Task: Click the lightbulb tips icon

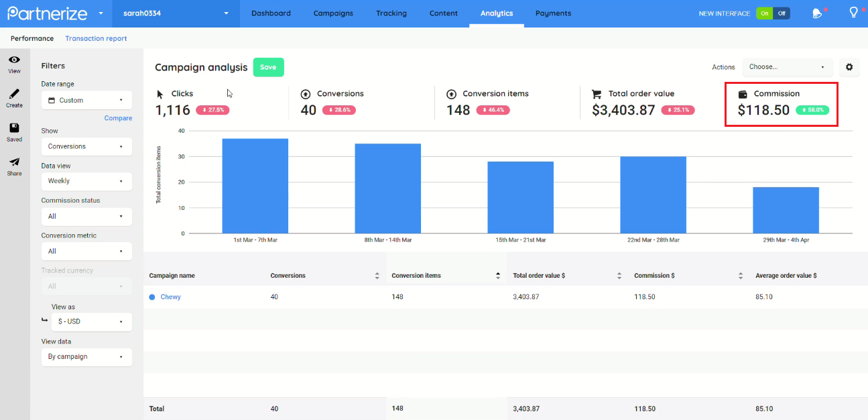Action: tap(853, 12)
